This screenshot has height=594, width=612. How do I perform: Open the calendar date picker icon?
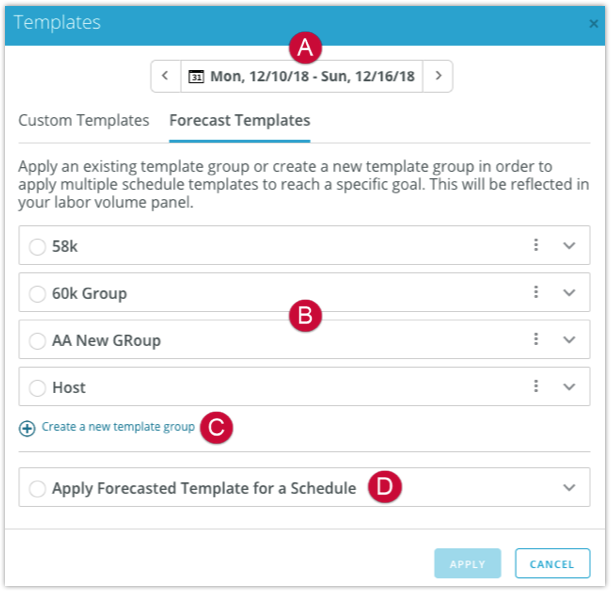tap(196, 76)
